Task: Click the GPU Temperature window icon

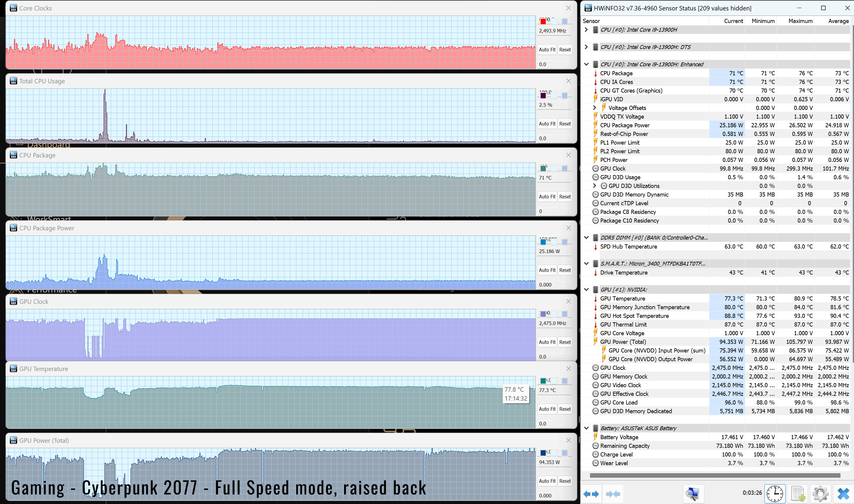Action: point(13,368)
